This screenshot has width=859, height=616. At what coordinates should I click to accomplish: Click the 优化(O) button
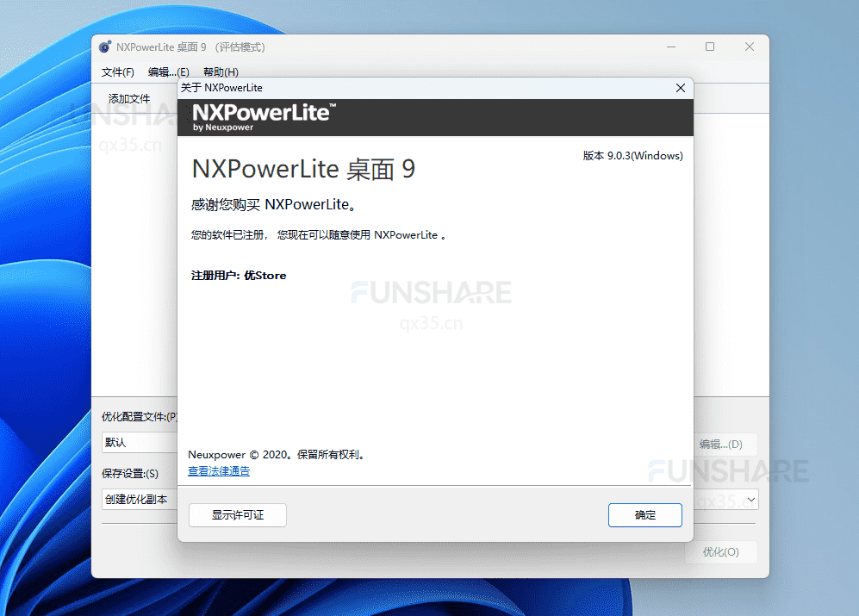point(721,551)
